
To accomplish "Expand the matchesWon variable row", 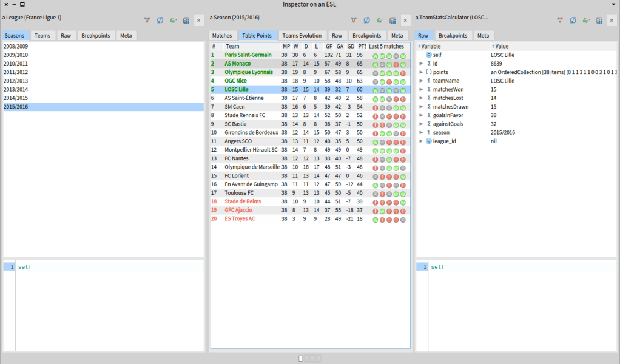I will pos(422,89).
